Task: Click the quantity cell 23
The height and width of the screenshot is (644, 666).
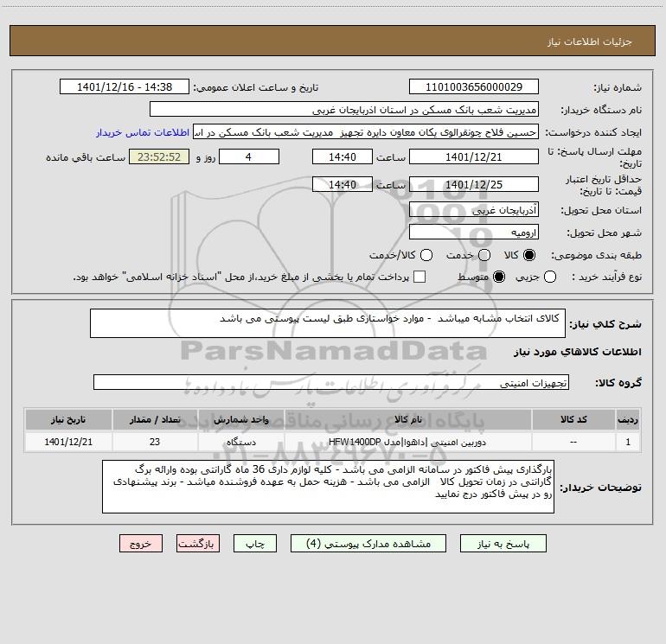Action: 155,442
